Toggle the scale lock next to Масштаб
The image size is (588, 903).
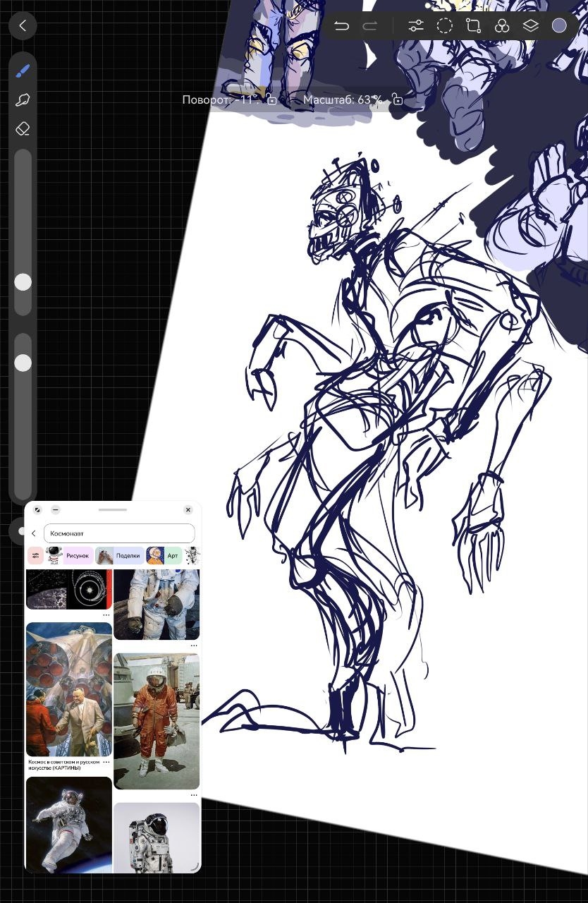398,100
